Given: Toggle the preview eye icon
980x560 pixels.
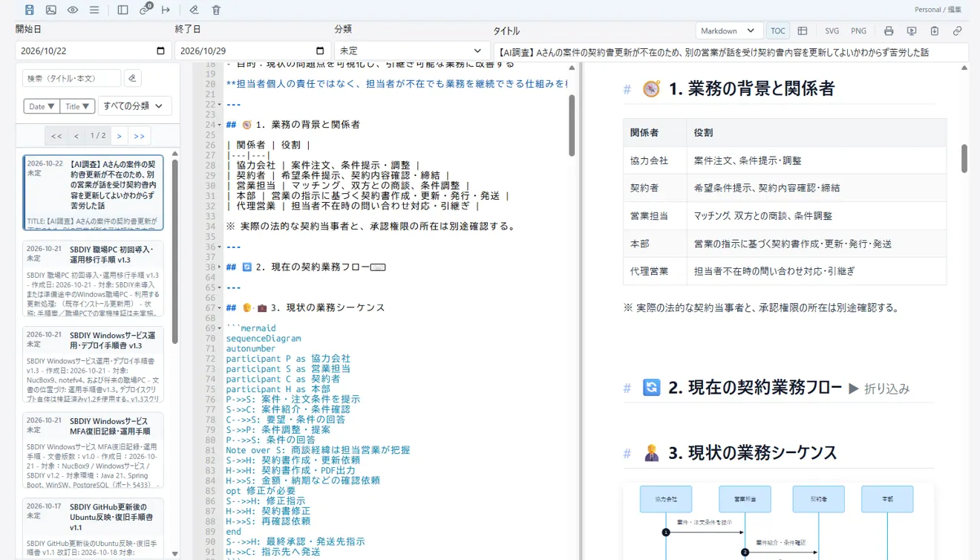Looking at the screenshot, I should (x=73, y=10).
